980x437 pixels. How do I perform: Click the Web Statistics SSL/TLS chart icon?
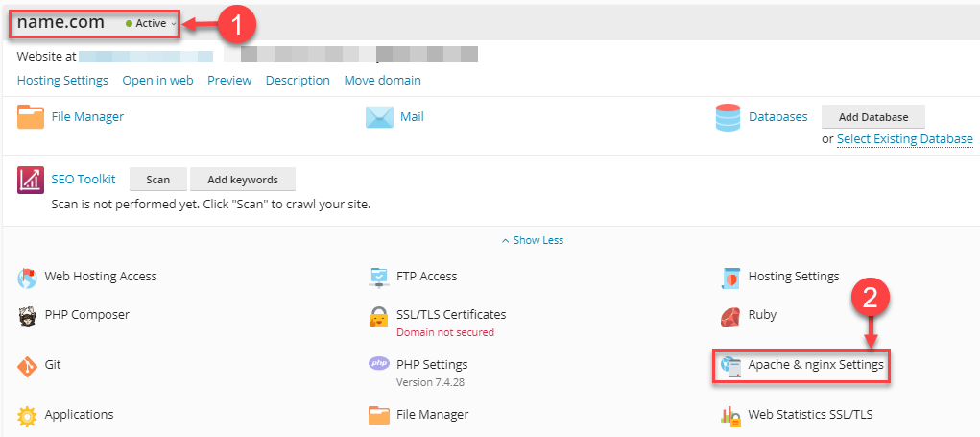(x=730, y=415)
